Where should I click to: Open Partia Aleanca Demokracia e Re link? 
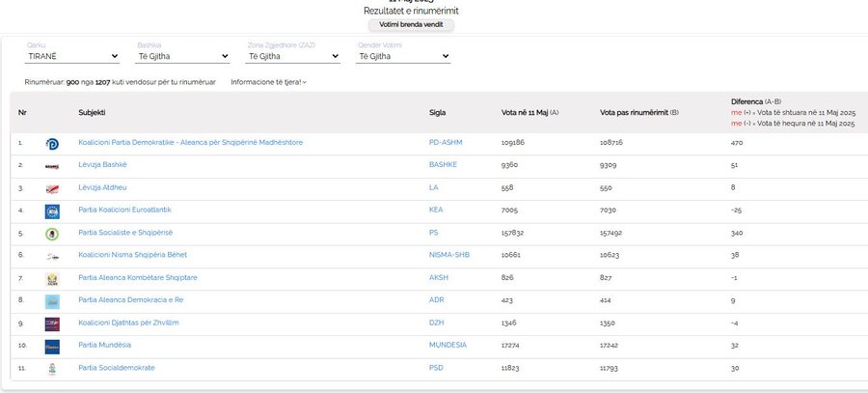pyautogui.click(x=130, y=300)
